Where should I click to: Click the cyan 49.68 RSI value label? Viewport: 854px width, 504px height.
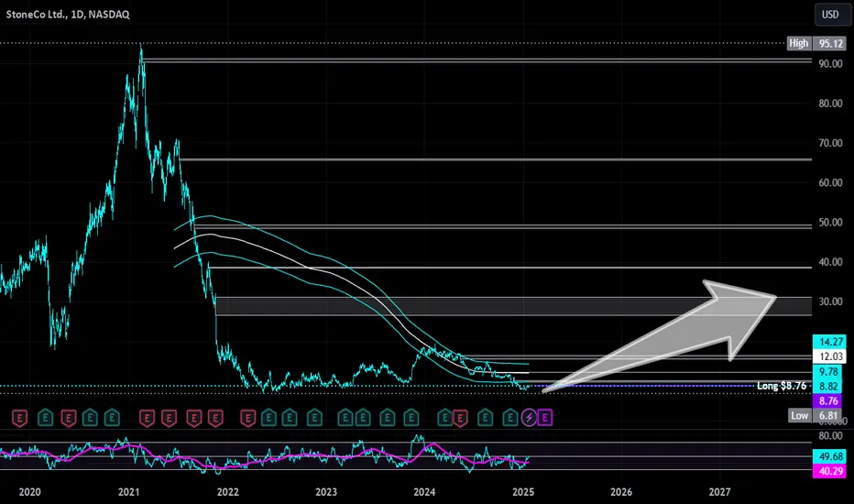(829, 456)
